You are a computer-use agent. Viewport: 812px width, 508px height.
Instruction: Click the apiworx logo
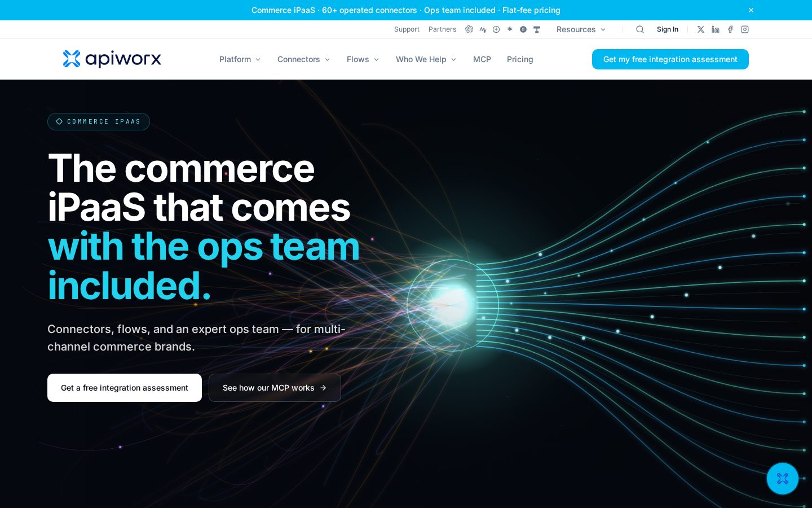[112, 59]
